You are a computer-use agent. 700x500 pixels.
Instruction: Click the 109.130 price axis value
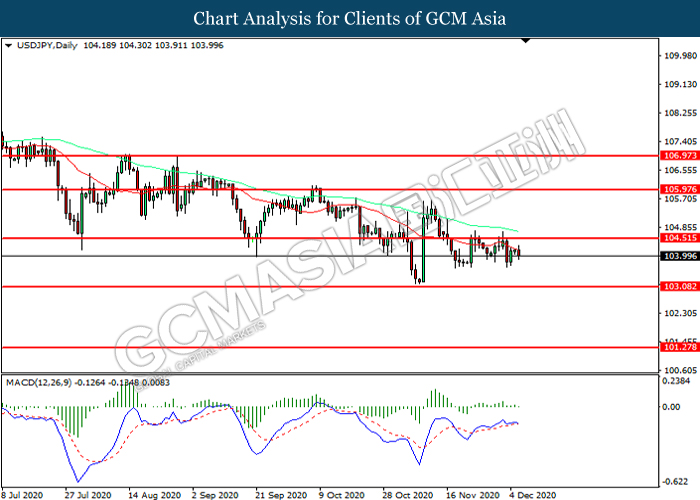[680, 84]
